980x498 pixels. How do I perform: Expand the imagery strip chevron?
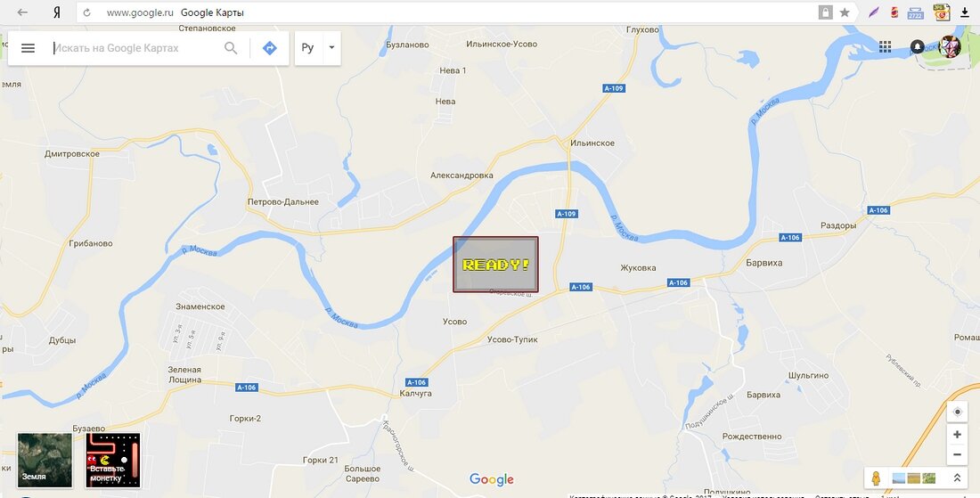[956, 478]
